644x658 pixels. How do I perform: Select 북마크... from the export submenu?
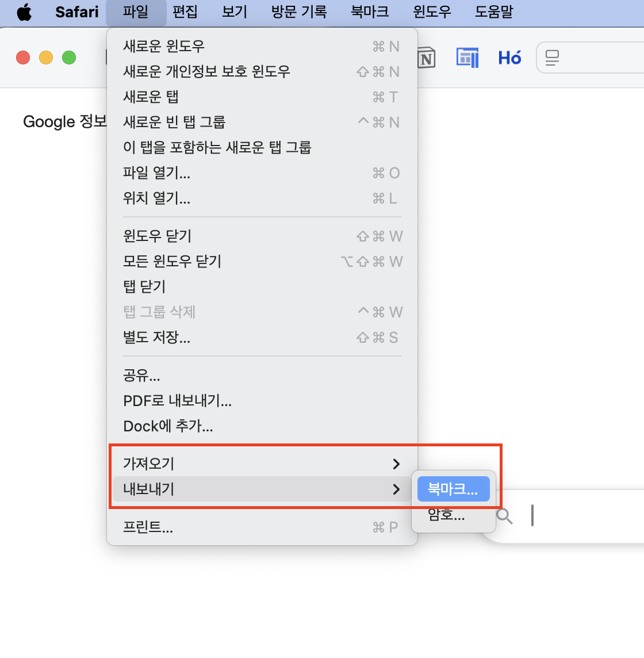point(453,488)
